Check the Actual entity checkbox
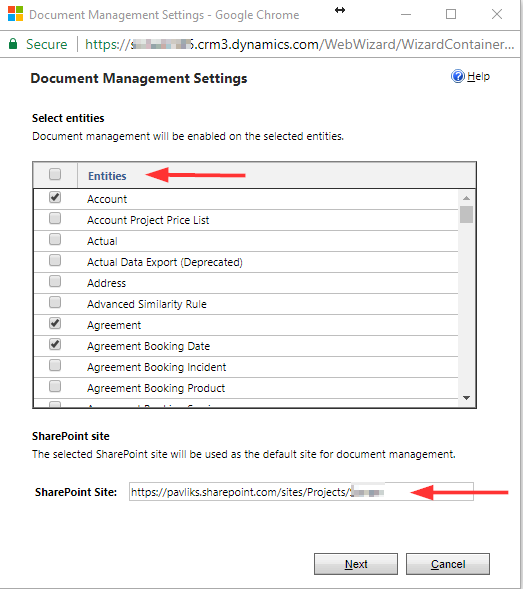Viewport: 523px width, 589px height. pos(55,239)
